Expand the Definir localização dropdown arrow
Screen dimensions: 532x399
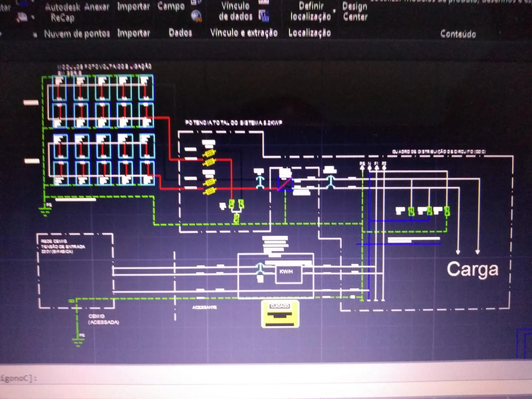[x=334, y=12]
